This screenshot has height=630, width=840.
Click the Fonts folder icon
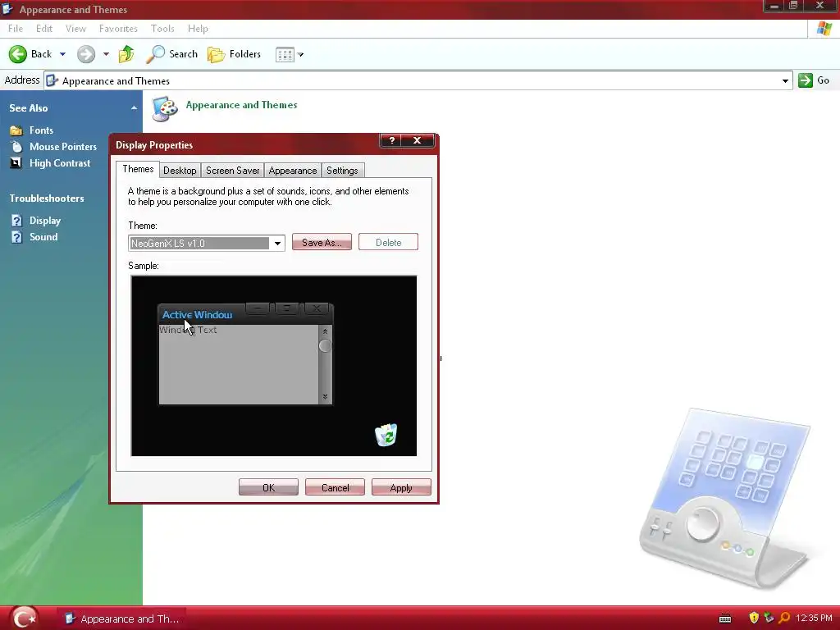tap(16, 130)
